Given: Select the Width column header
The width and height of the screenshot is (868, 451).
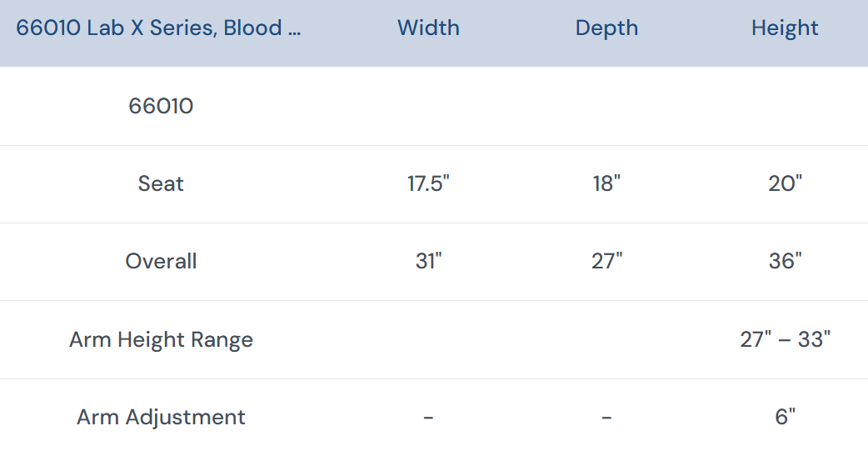Looking at the screenshot, I should tap(428, 28).
